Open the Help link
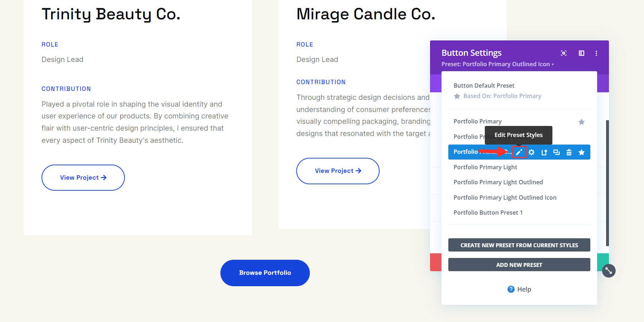Screen dimensions: 644x322 pos(519,289)
